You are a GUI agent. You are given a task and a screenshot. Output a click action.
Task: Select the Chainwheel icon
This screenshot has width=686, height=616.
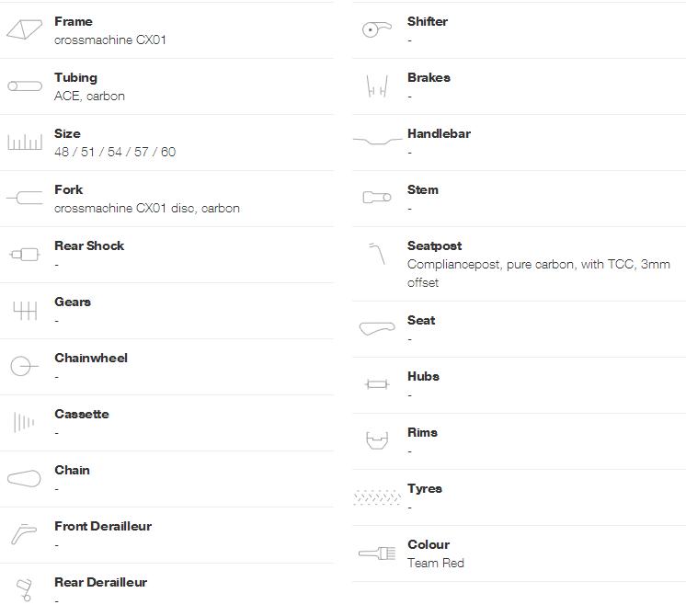24,366
